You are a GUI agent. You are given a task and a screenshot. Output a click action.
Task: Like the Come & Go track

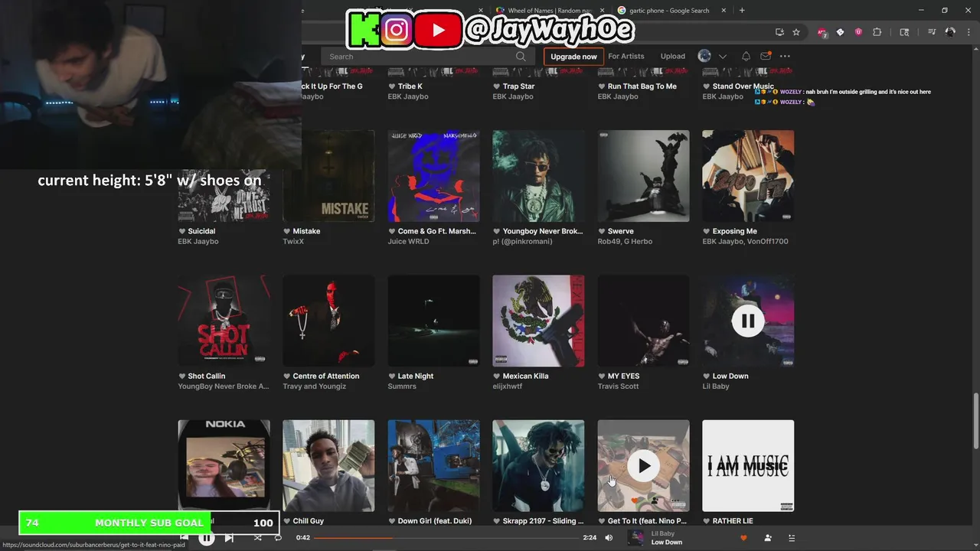[x=392, y=231]
